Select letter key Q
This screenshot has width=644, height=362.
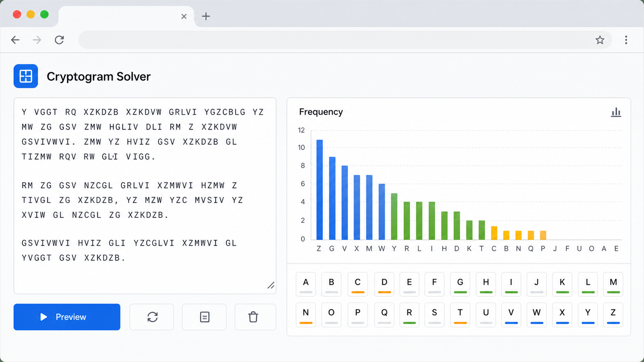(x=384, y=315)
